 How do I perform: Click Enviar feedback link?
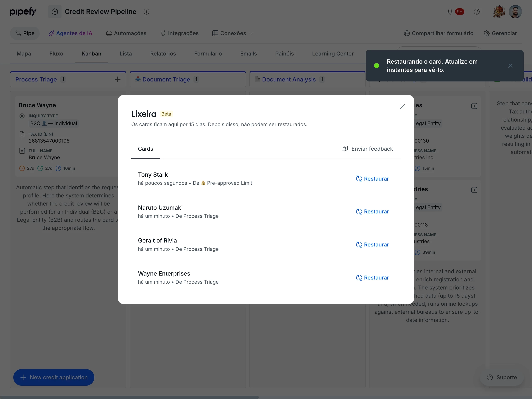367,149
